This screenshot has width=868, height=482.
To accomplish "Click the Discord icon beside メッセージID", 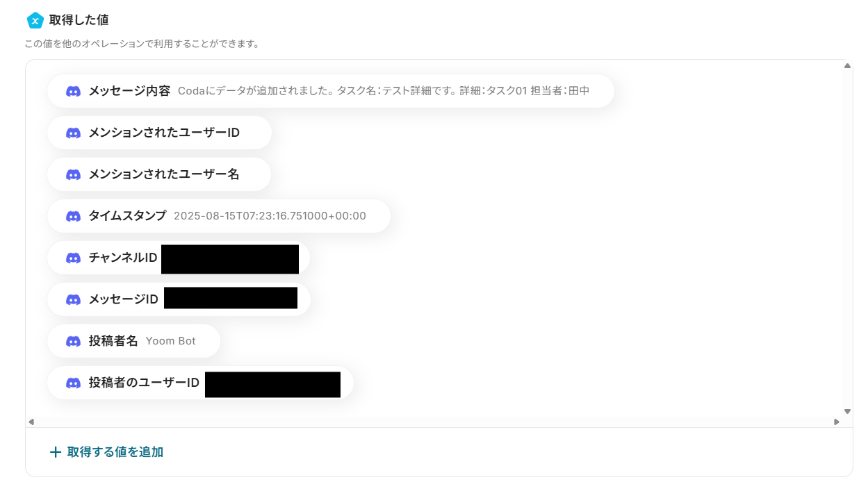I will coord(73,299).
